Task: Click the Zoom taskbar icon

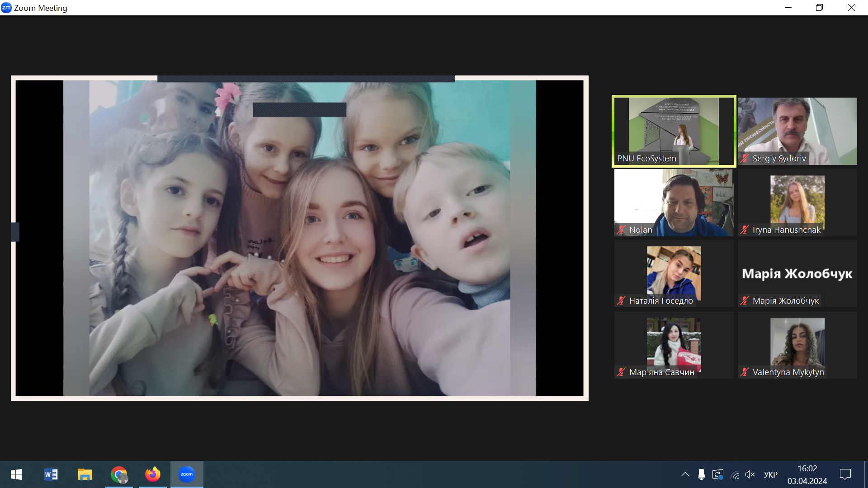Action: tap(187, 474)
